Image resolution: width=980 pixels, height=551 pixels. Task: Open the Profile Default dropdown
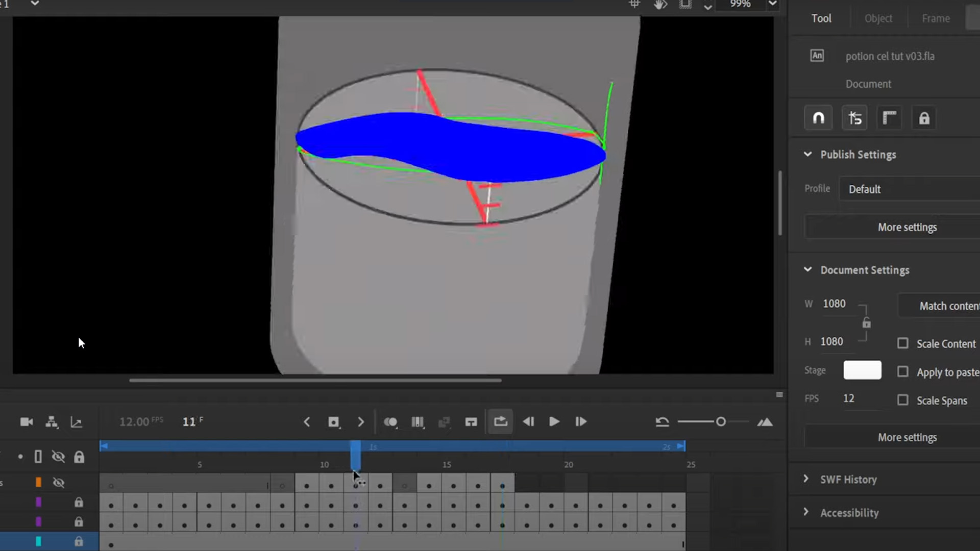909,189
